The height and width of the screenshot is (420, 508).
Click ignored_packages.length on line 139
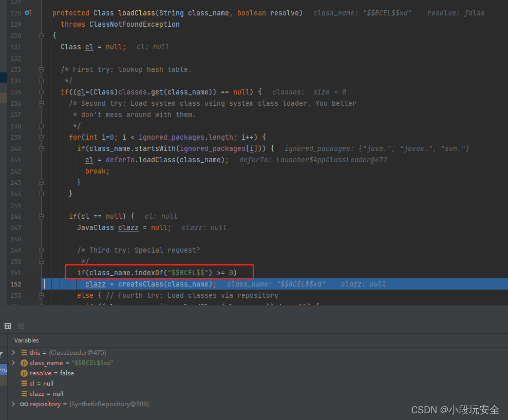[x=185, y=137]
